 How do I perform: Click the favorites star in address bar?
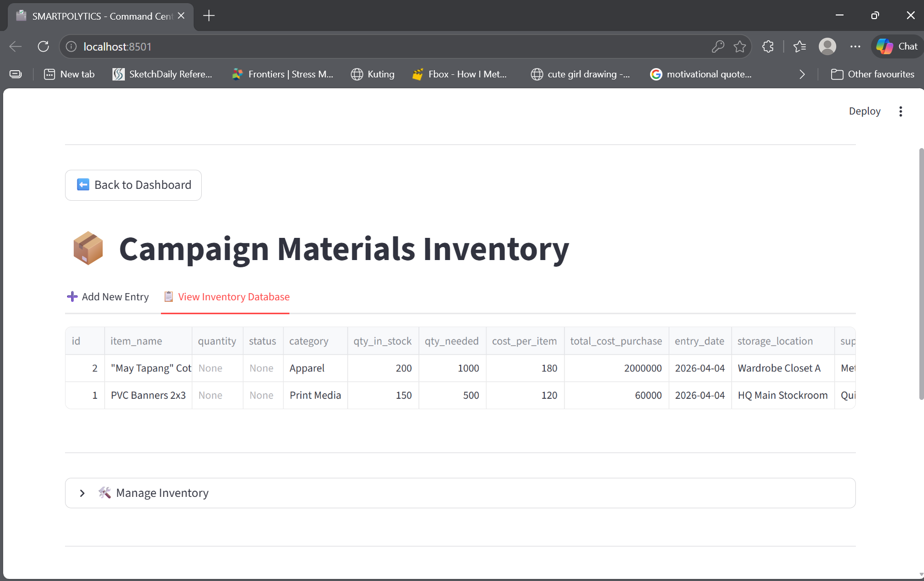741,46
